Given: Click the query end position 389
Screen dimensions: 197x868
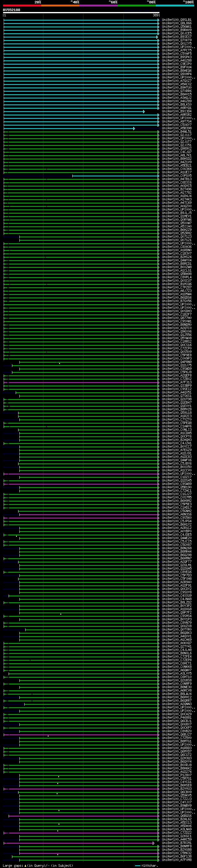Looking at the screenshot, I should [x=155, y=15].
